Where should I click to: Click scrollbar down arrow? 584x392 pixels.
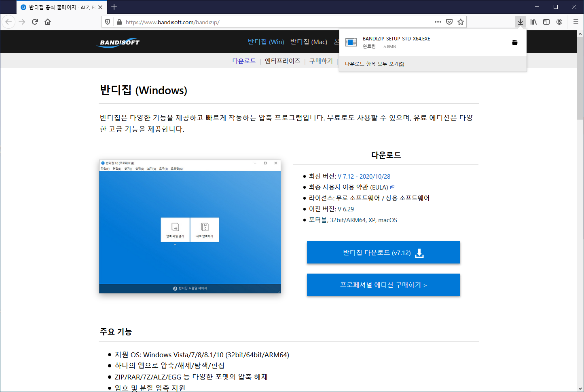click(580, 388)
